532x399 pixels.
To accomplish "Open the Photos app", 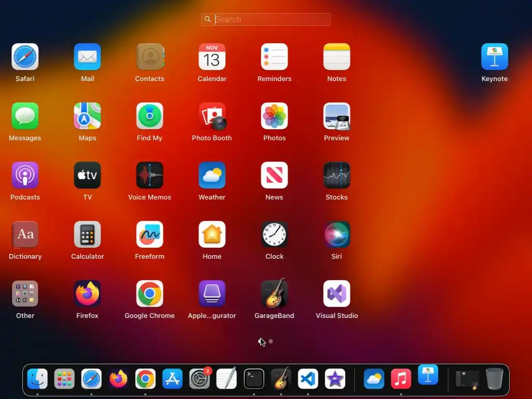I will pos(274,116).
